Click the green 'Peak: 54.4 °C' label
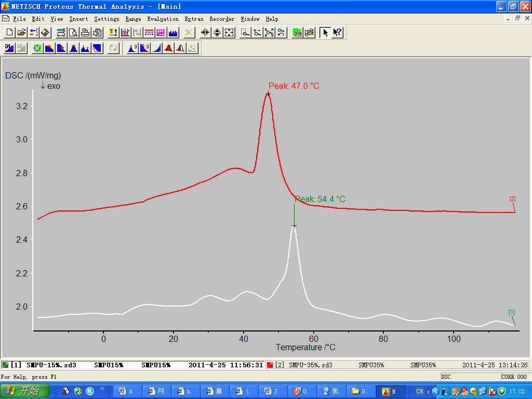The image size is (532, 399). 320,199
